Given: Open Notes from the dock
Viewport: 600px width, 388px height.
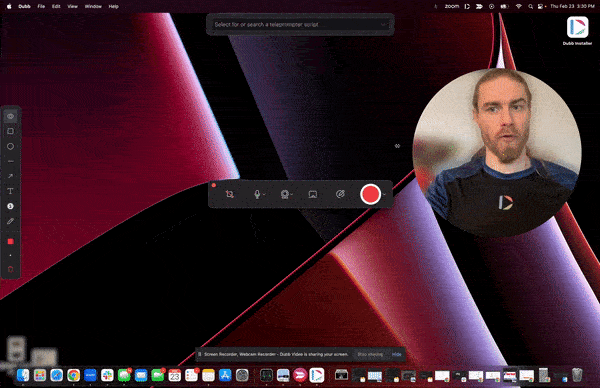Looking at the screenshot, I should [208, 375].
